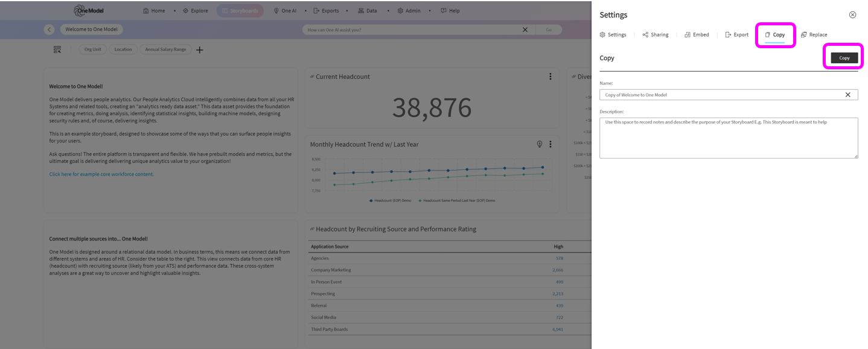Click the 2,666 value for Company Marketing

pos(558,270)
